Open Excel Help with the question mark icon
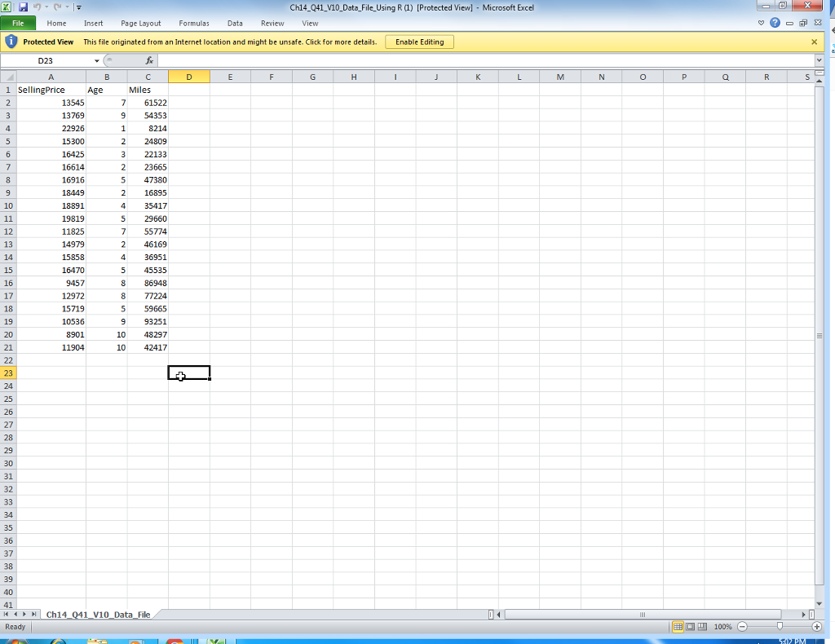The height and width of the screenshot is (644, 835). (x=774, y=23)
